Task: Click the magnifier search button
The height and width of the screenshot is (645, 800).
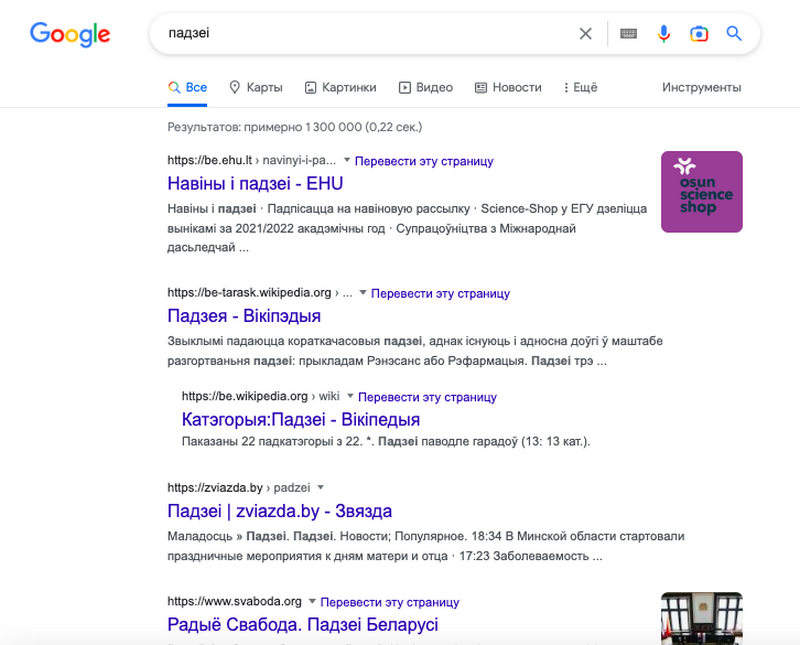Action: [734, 34]
